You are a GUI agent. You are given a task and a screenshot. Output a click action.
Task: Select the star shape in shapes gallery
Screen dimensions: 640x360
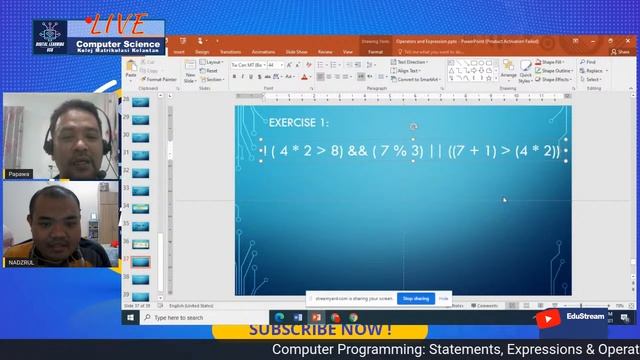tap(489, 78)
